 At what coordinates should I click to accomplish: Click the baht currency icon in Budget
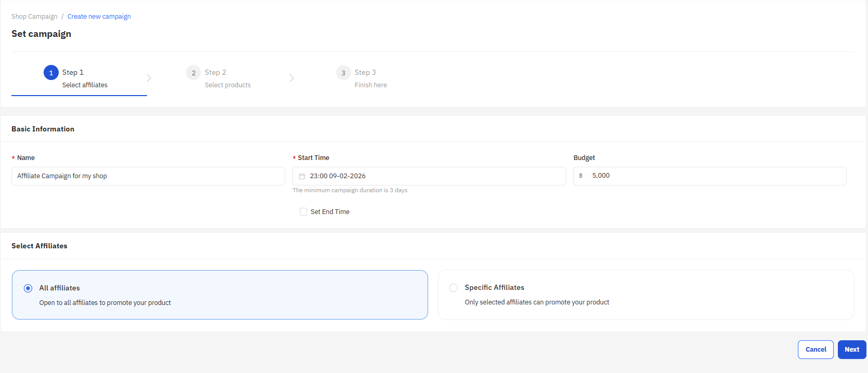click(581, 176)
